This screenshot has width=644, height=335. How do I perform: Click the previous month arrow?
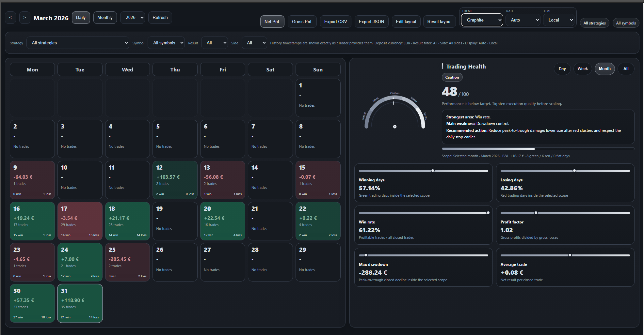click(x=10, y=18)
